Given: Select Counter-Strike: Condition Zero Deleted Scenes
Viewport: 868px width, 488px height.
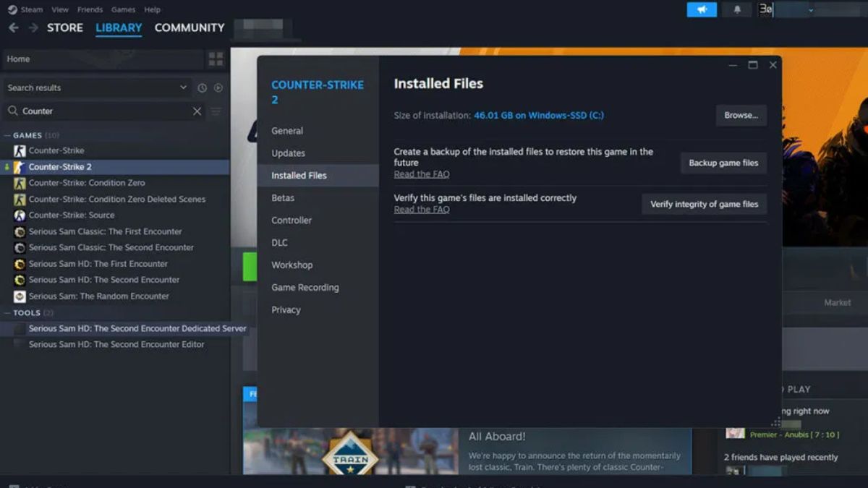Looking at the screenshot, I should (117, 200).
